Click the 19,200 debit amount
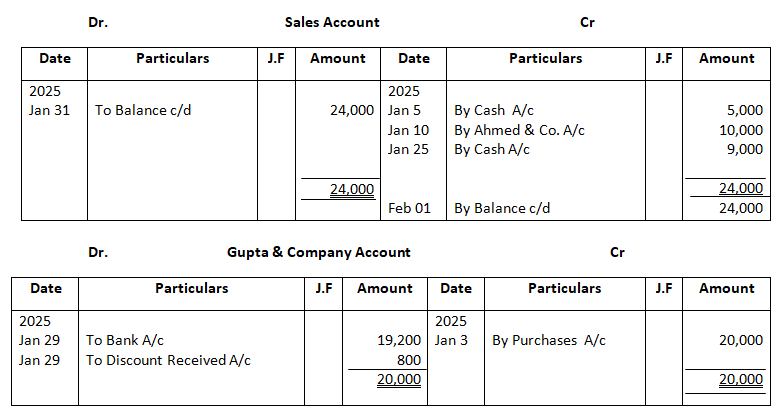This screenshot has width=779, height=411. [x=400, y=340]
